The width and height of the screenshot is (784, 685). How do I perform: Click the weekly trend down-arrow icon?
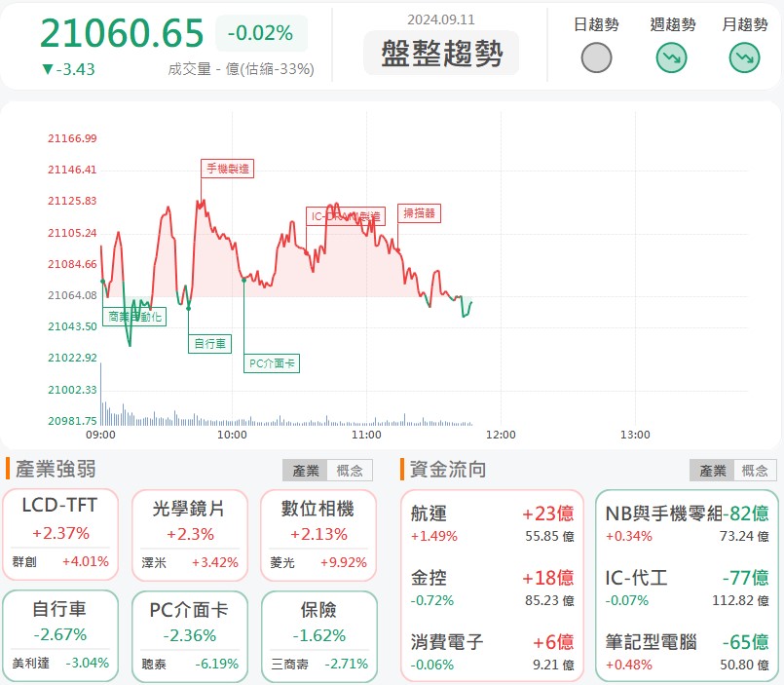(x=671, y=58)
